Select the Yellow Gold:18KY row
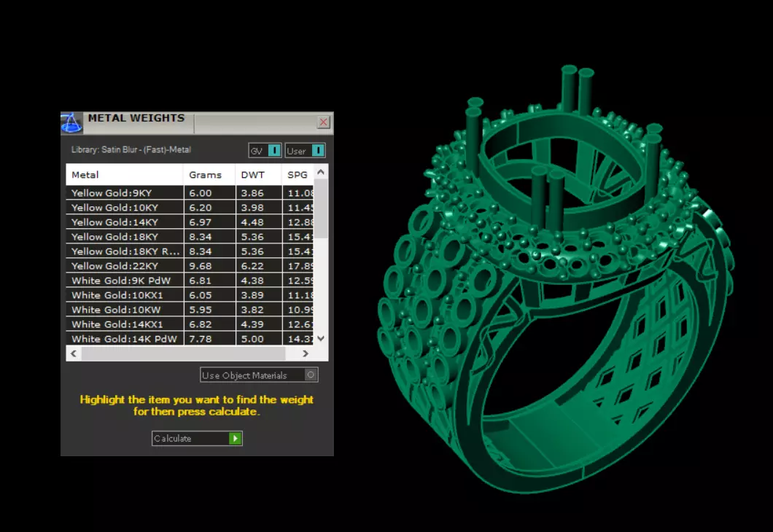 pyautogui.click(x=190, y=236)
